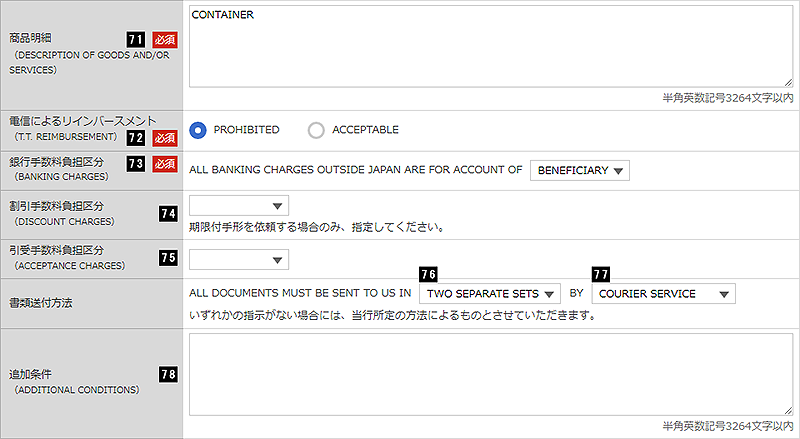
Task: Open the empty Acceptance Charges dropdown
Action: [x=238, y=260]
